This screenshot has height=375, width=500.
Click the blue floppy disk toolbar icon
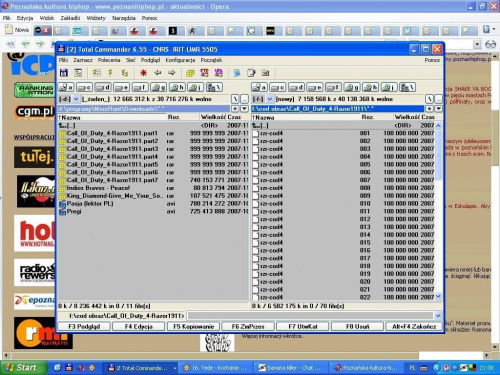point(64,73)
